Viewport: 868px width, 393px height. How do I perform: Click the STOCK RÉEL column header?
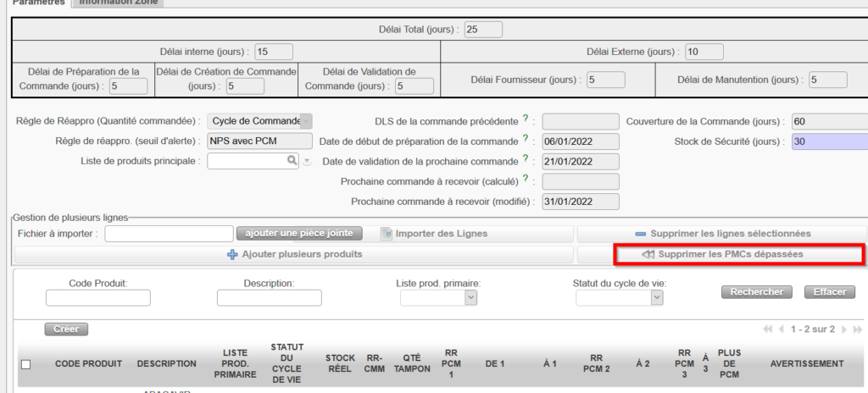pos(340,363)
